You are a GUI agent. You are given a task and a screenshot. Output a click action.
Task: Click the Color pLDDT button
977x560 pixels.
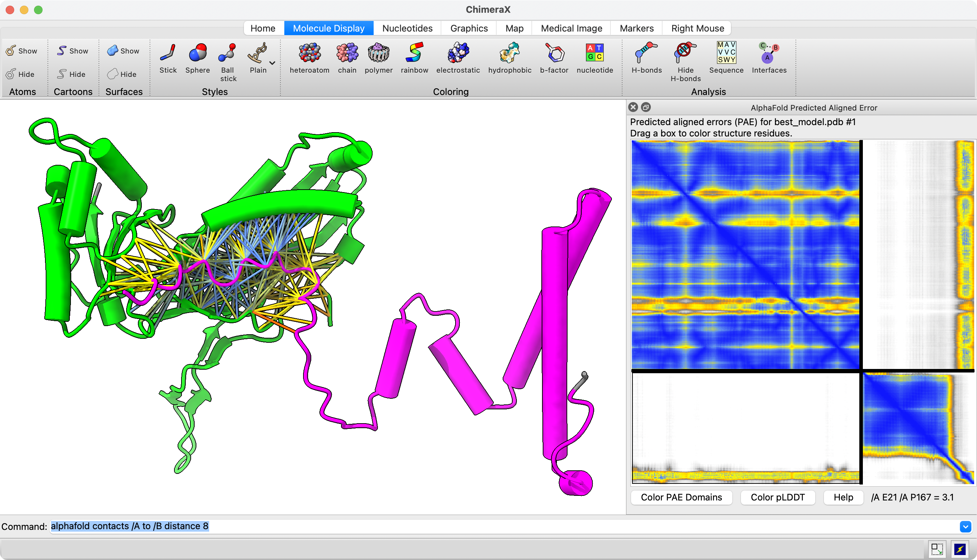(777, 497)
